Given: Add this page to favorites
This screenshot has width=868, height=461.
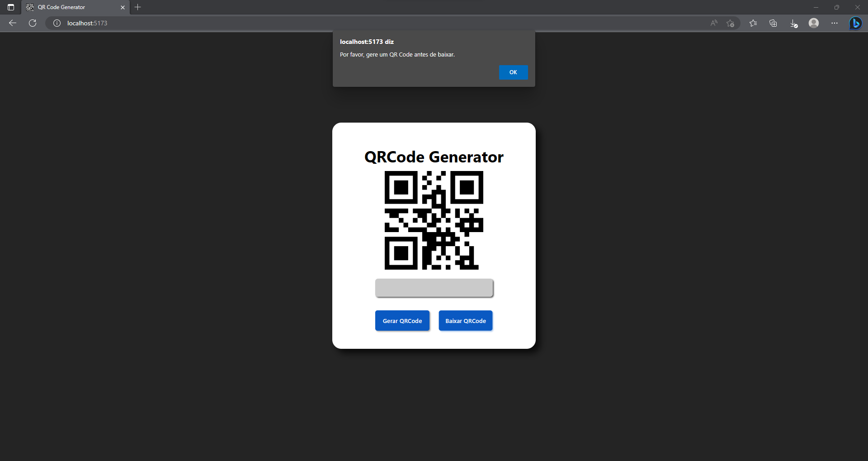Looking at the screenshot, I should tap(731, 23).
